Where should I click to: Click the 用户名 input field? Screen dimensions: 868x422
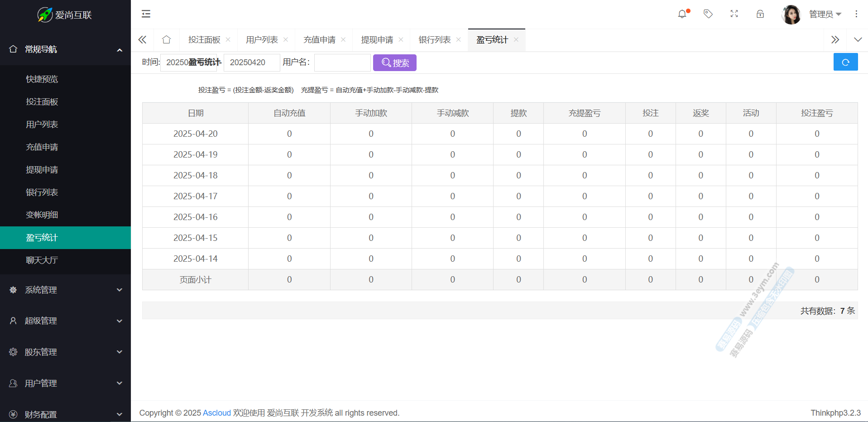(342, 62)
